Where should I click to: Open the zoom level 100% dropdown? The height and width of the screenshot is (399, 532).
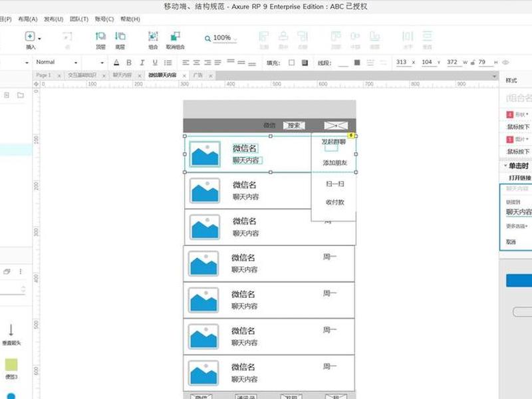click(224, 38)
